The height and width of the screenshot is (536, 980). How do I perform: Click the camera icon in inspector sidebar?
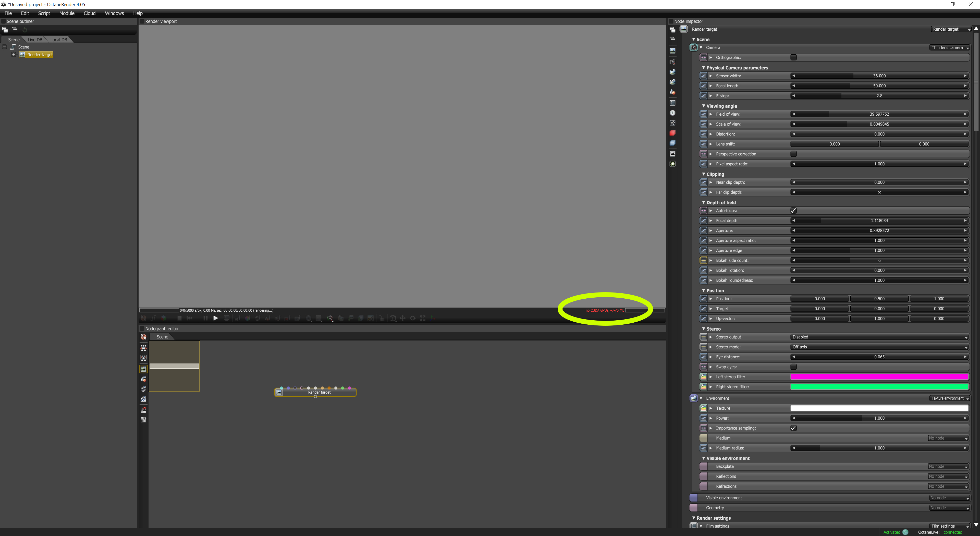673,62
